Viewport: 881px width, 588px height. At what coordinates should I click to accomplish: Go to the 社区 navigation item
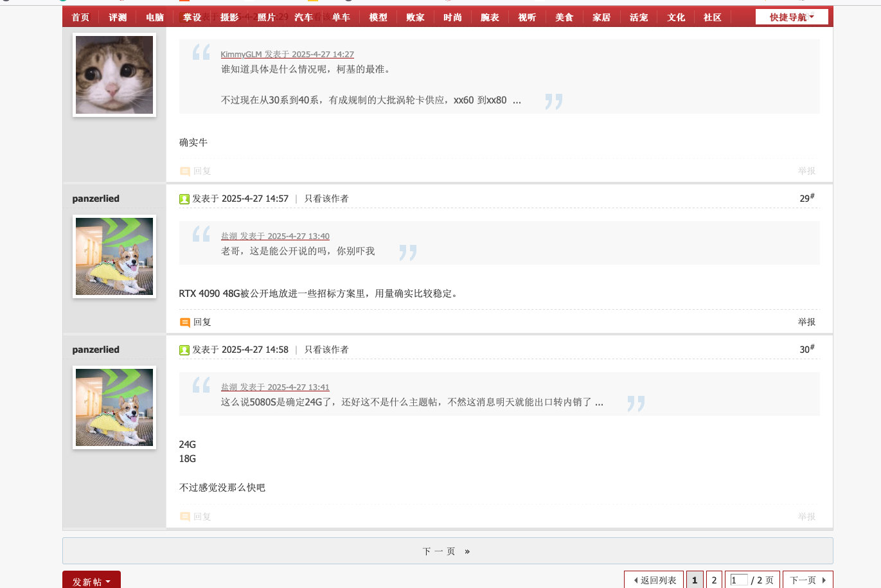(x=713, y=17)
